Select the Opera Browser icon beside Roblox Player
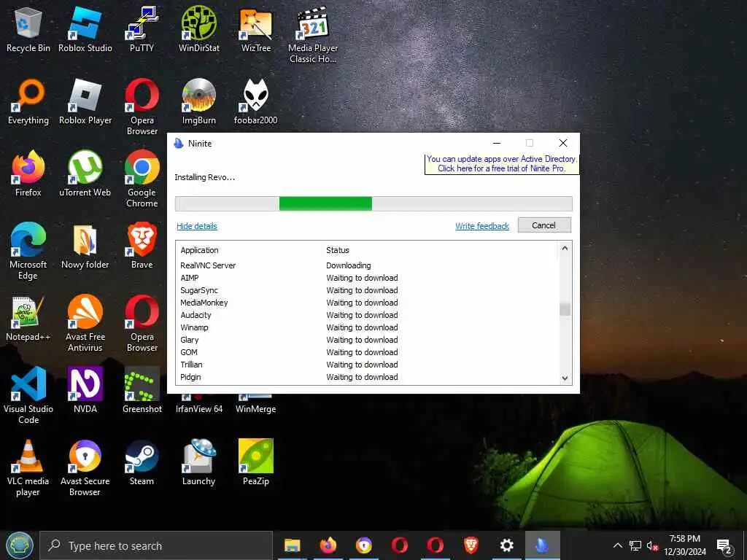Viewport: 747px width, 560px height. point(142,106)
